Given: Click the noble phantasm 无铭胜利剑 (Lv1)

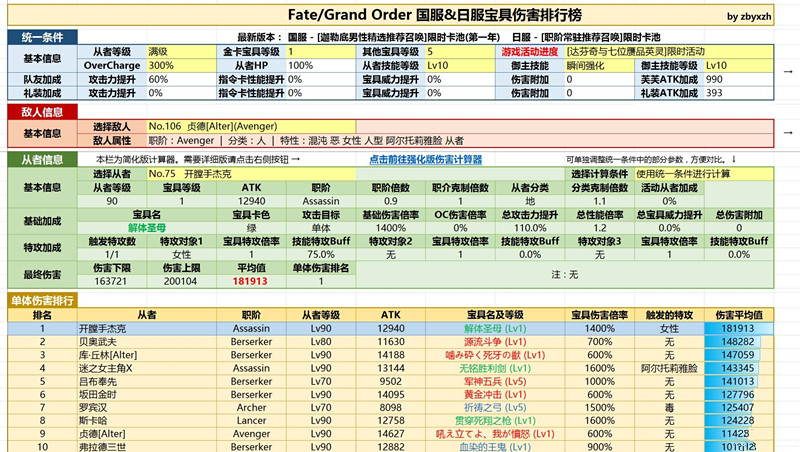Looking at the screenshot, I should [x=495, y=368].
